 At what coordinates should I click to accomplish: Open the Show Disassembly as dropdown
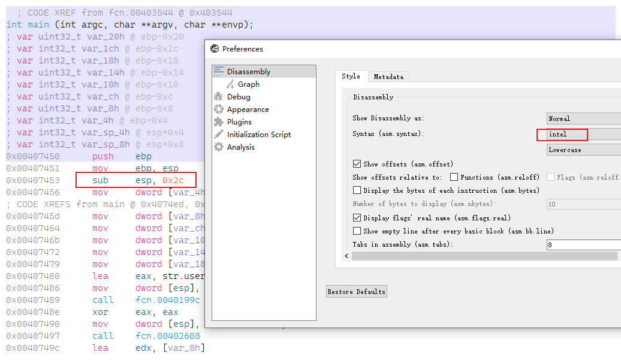(x=581, y=118)
